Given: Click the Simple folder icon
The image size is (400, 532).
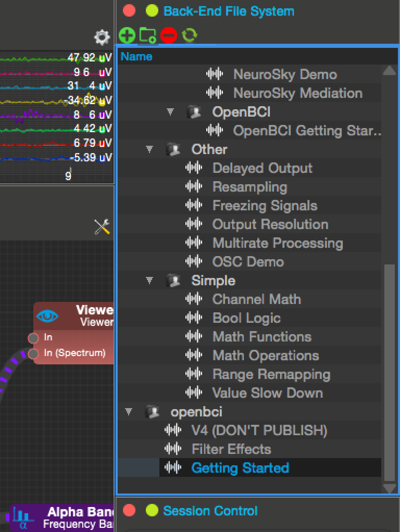Looking at the screenshot, I should coord(173,280).
